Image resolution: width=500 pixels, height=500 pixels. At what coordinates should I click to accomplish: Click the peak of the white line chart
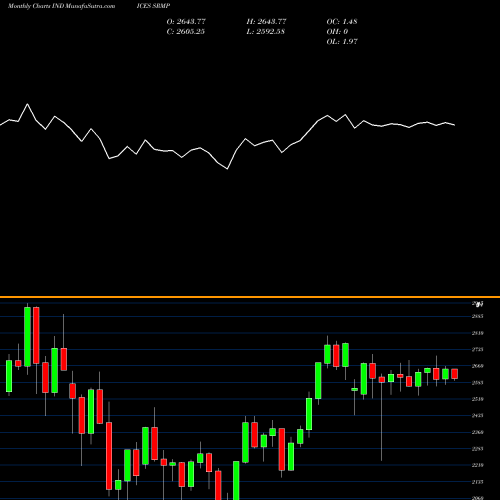click(27, 104)
